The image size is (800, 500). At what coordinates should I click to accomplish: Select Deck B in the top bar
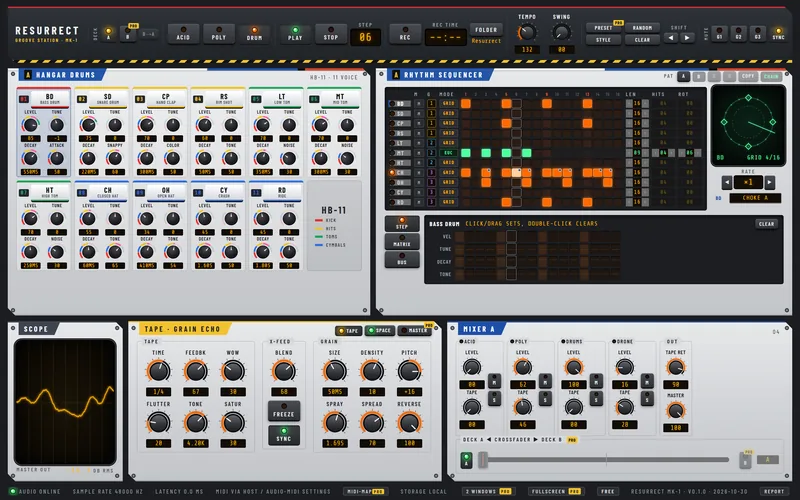(128, 35)
